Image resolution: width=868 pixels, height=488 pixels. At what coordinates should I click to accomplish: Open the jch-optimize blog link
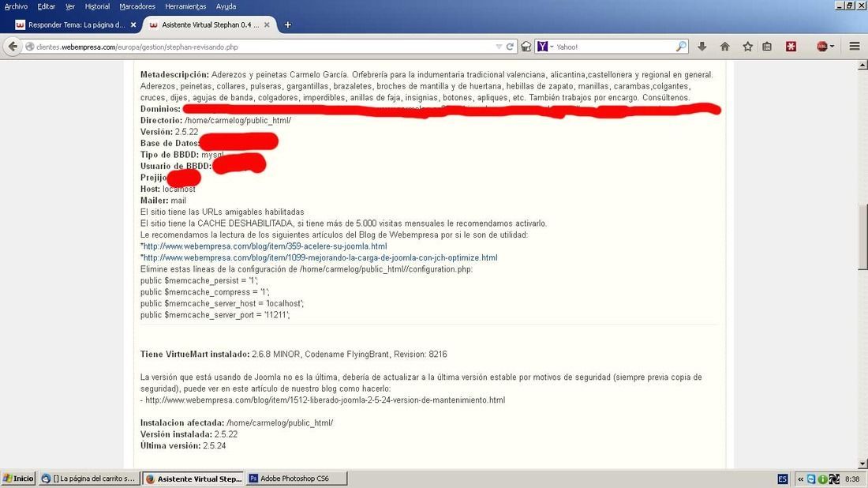point(320,257)
